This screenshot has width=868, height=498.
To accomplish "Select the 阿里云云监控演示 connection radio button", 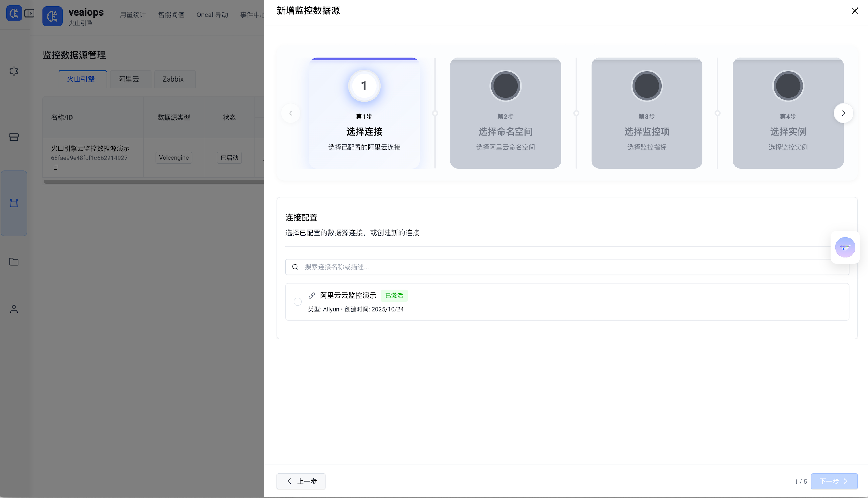I will 297,301.
